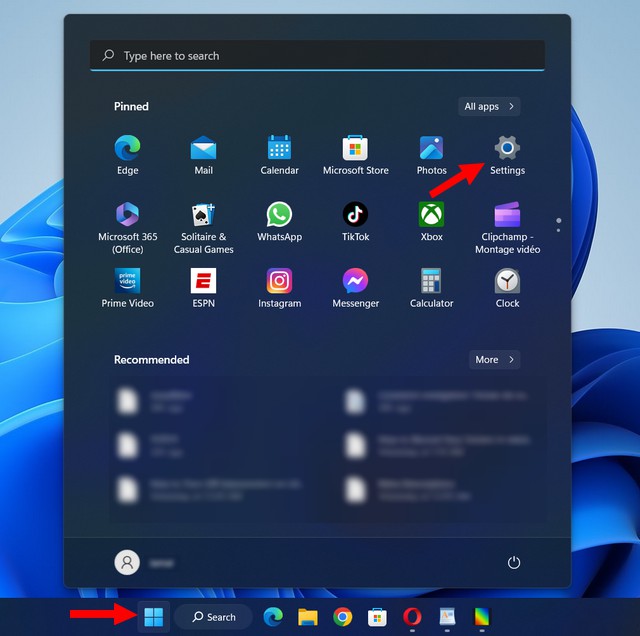Launch Instagram from the Pinned section
This screenshot has height=636, width=640.
pos(279,288)
